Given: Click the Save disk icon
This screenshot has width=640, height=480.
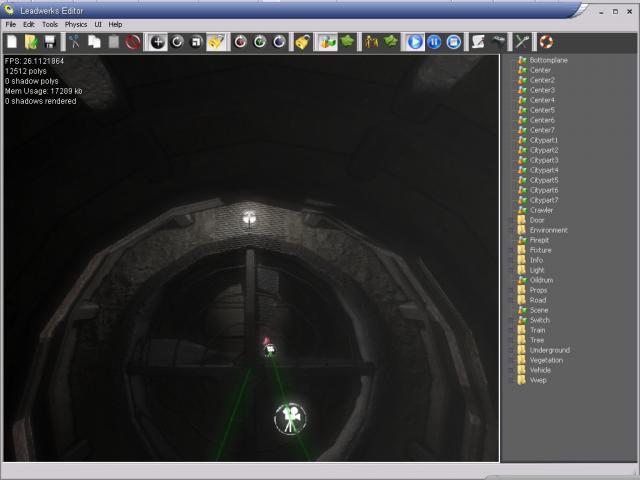Looking at the screenshot, I should [49, 42].
